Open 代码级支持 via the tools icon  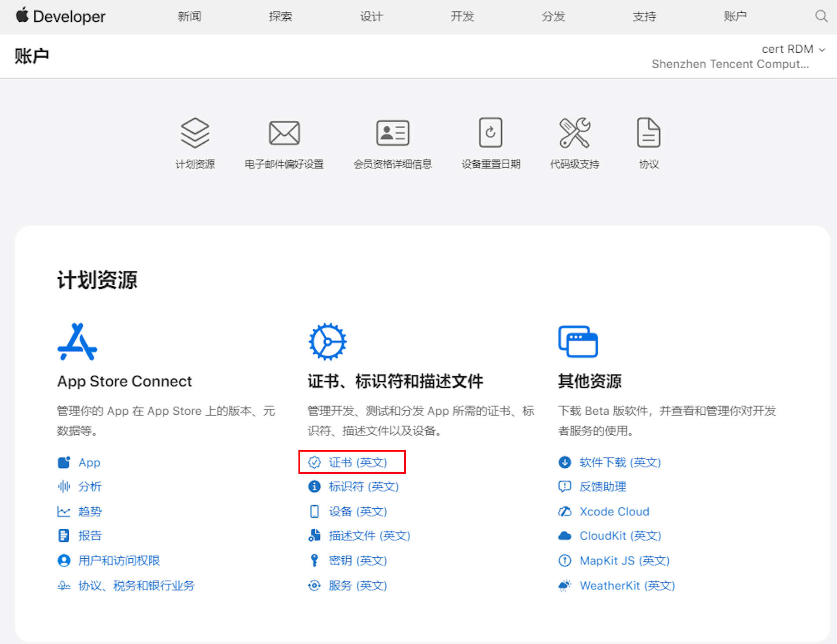pos(574,132)
